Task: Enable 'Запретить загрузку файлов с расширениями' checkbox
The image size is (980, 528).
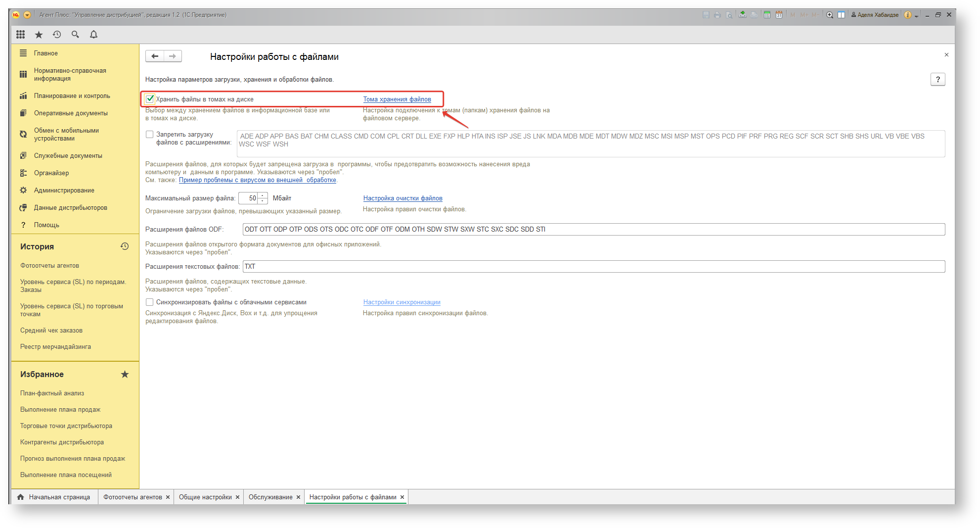Action: 150,135
